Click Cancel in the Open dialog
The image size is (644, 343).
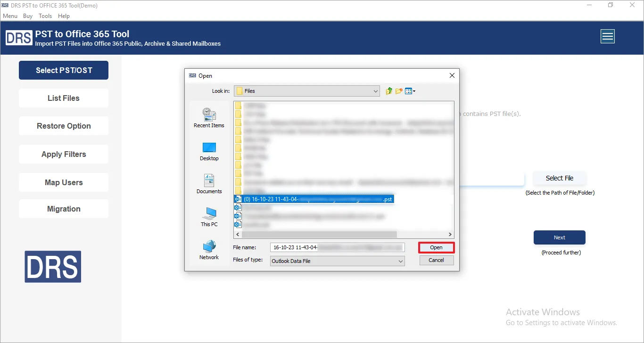click(x=436, y=260)
